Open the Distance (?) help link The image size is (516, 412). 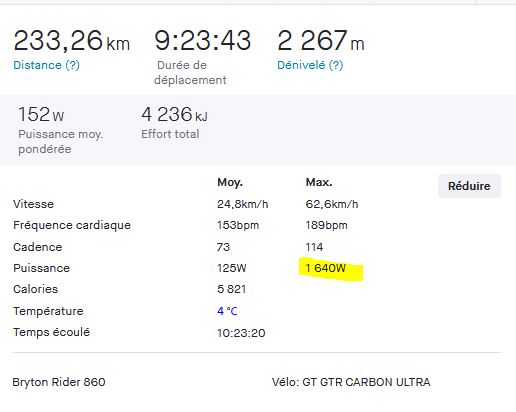click(46, 65)
